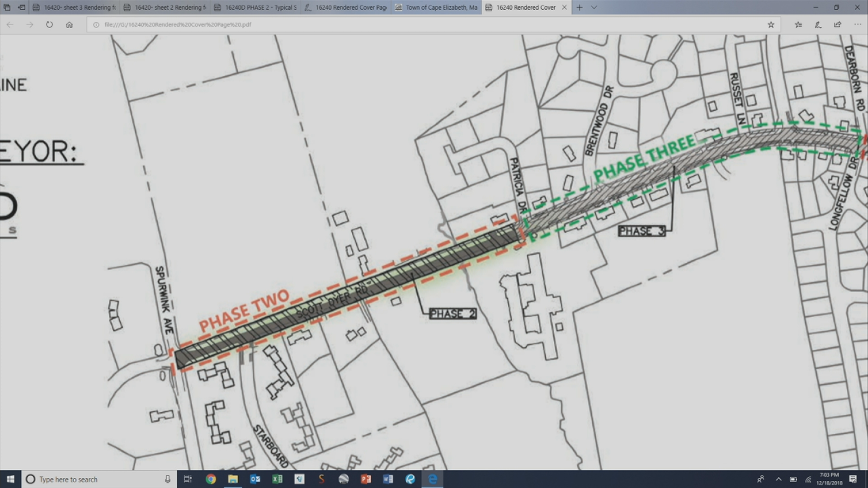Switch to the Town of Cape Elizabeth tab
The height and width of the screenshot is (488, 868).
[x=435, y=7]
